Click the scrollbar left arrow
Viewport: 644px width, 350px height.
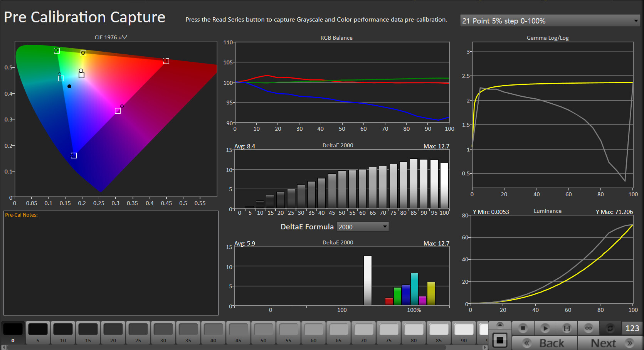tap(3, 347)
